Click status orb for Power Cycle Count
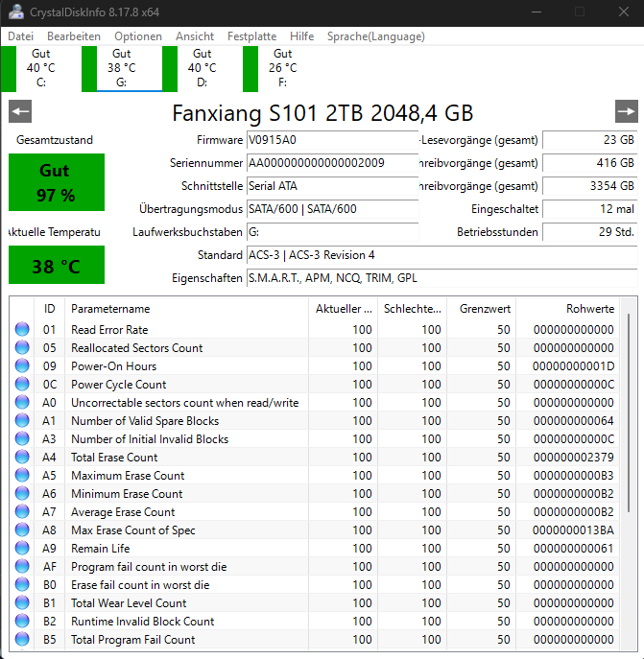 click(x=22, y=384)
